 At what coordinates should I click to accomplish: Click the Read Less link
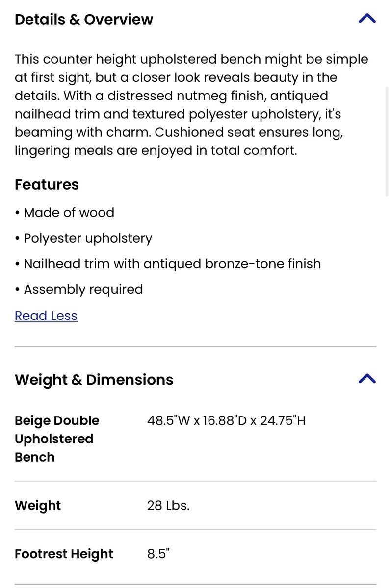[46, 316]
